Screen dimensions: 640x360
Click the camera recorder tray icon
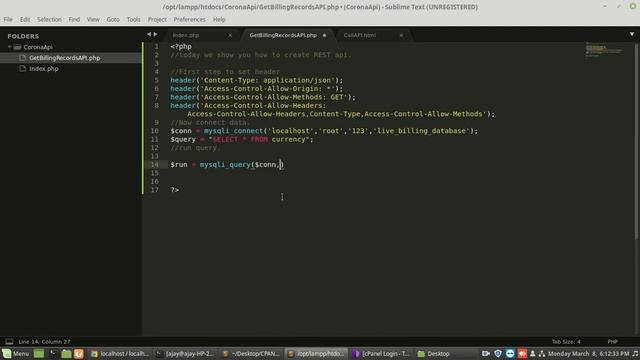[x=486, y=353]
